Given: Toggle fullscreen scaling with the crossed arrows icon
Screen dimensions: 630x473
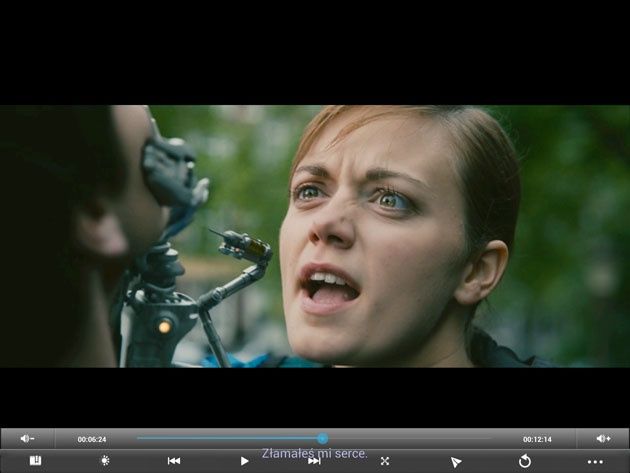Looking at the screenshot, I should (385, 461).
